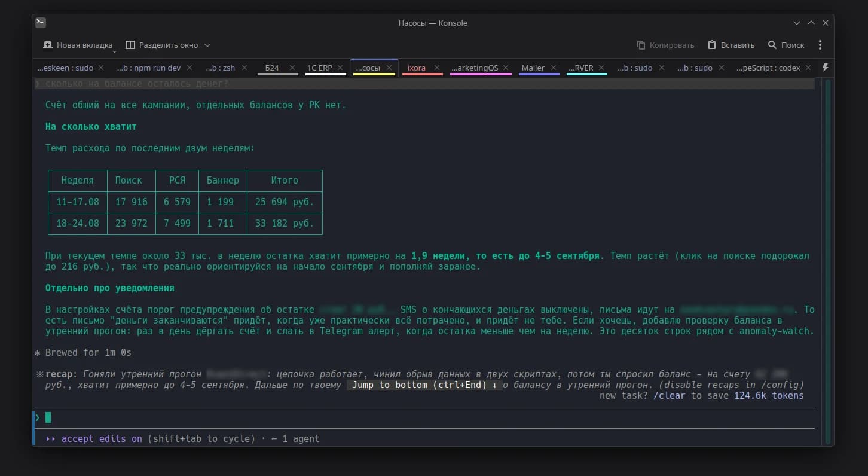Open the three-dot toolbar menu
This screenshot has width=868, height=476.
(820, 45)
